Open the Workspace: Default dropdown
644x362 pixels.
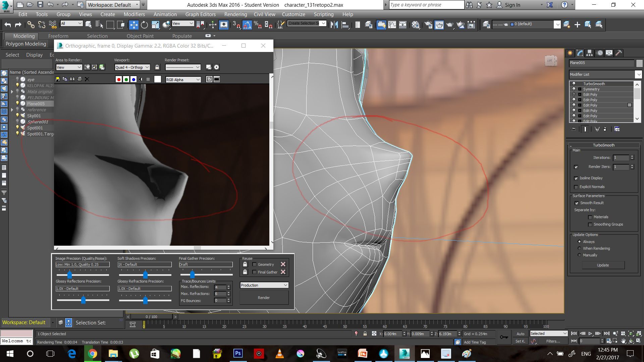113,5
